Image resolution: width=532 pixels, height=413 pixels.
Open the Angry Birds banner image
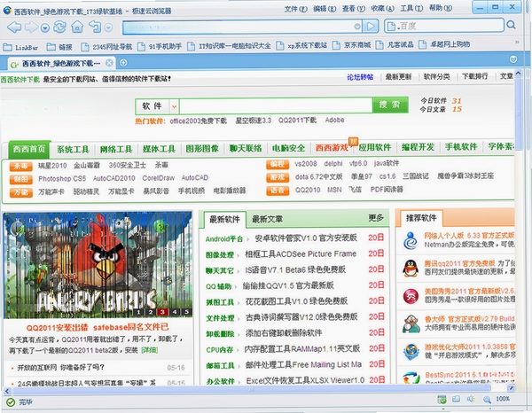[x=98, y=264]
